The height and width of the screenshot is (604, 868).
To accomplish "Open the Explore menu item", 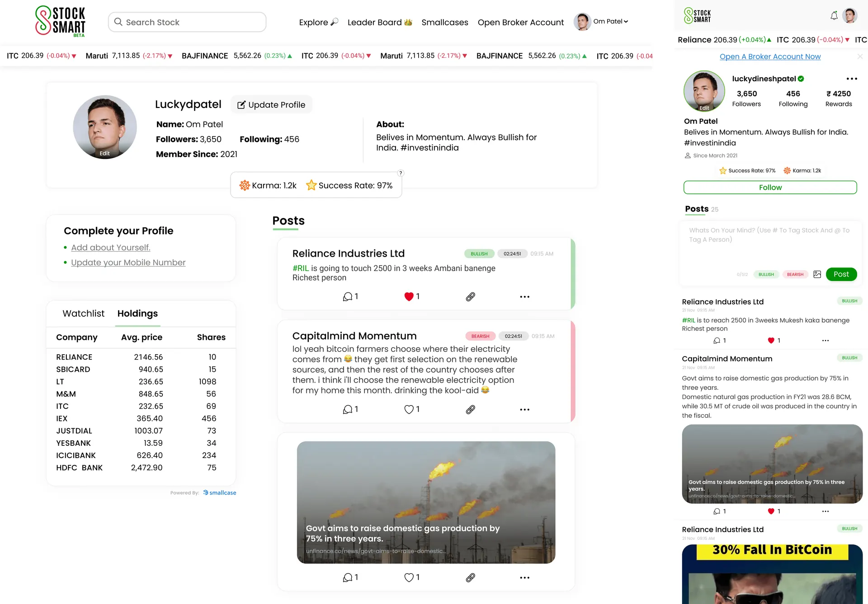I will pos(318,22).
